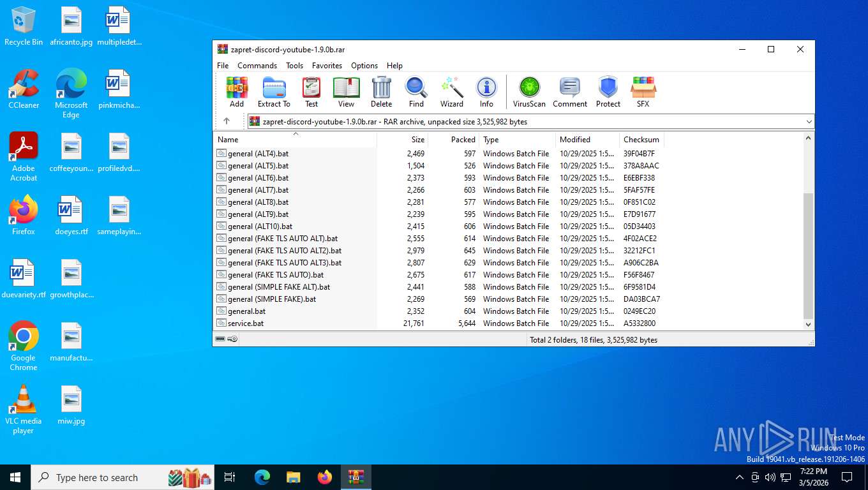Click the taskbar search box

pyautogui.click(x=123, y=477)
